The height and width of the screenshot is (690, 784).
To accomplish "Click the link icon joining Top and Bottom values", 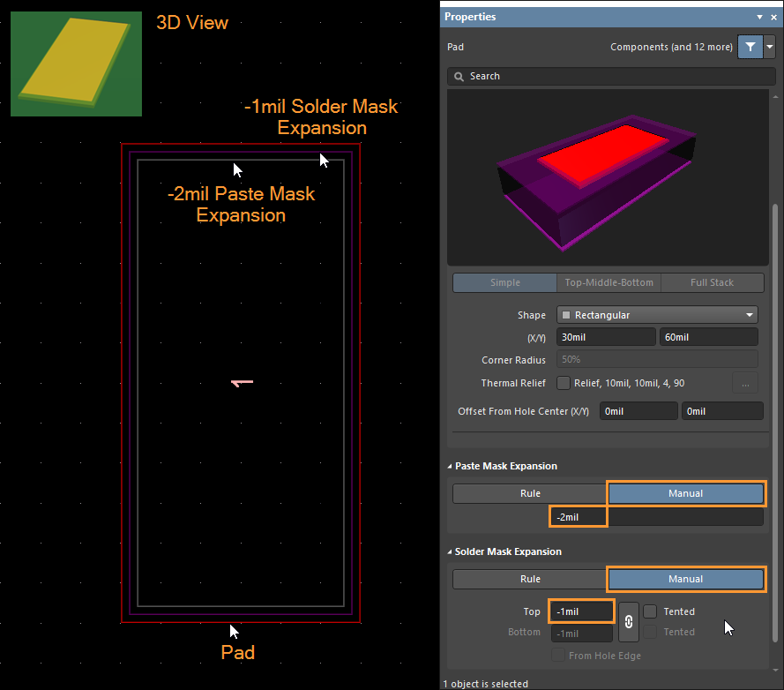I will click(x=628, y=621).
